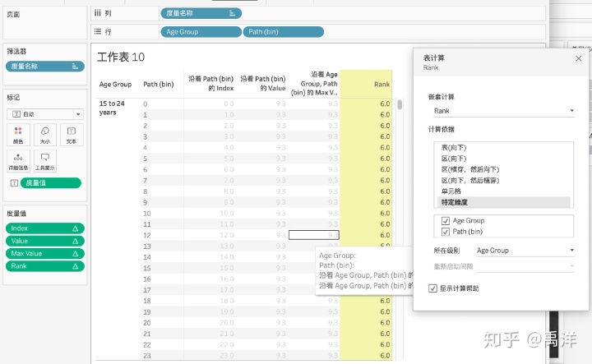
Task: Select 区(横穿，然后向下) compute option
Action: click(470, 169)
